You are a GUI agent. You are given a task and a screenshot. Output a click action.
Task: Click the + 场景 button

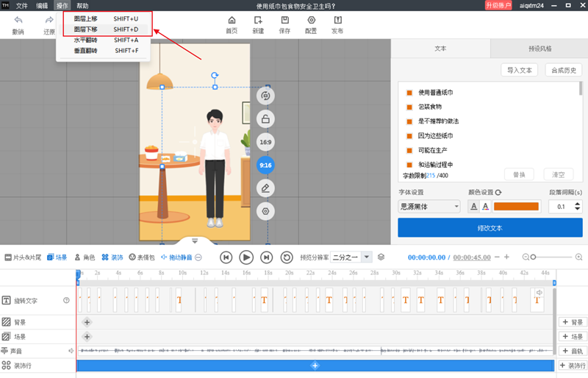(573, 336)
